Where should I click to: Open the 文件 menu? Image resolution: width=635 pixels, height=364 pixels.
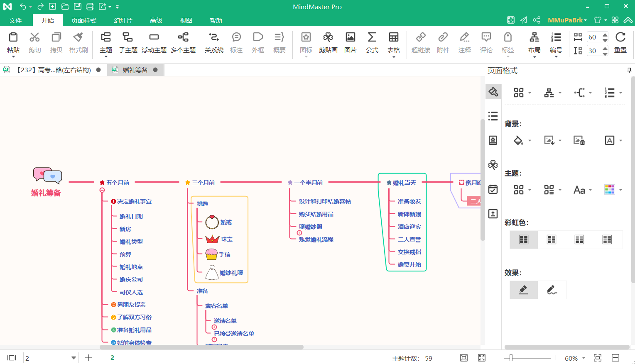click(x=15, y=20)
